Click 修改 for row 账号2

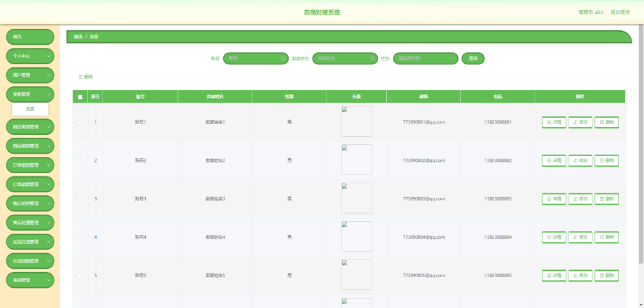(580, 161)
